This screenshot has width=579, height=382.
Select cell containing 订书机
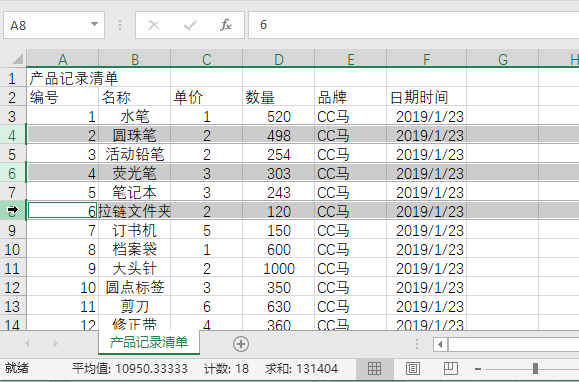click(134, 231)
